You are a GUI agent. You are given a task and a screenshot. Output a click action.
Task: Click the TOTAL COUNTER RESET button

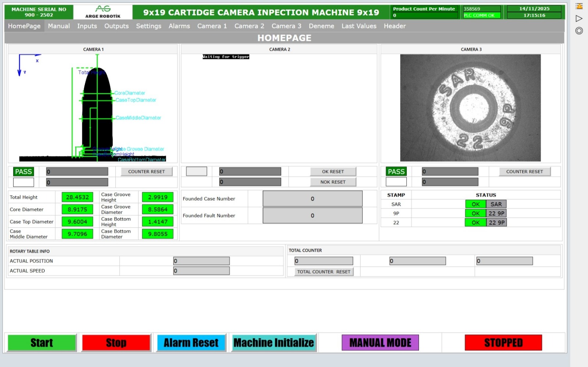pyautogui.click(x=323, y=272)
